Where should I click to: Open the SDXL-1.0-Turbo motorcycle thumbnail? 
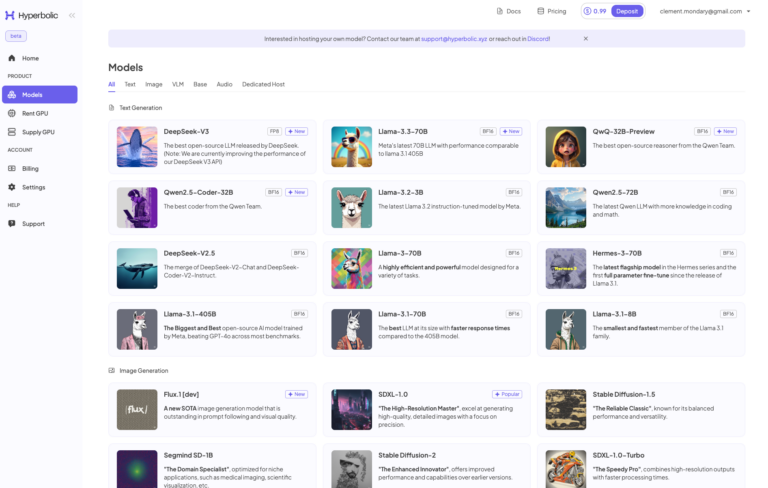[x=566, y=469]
